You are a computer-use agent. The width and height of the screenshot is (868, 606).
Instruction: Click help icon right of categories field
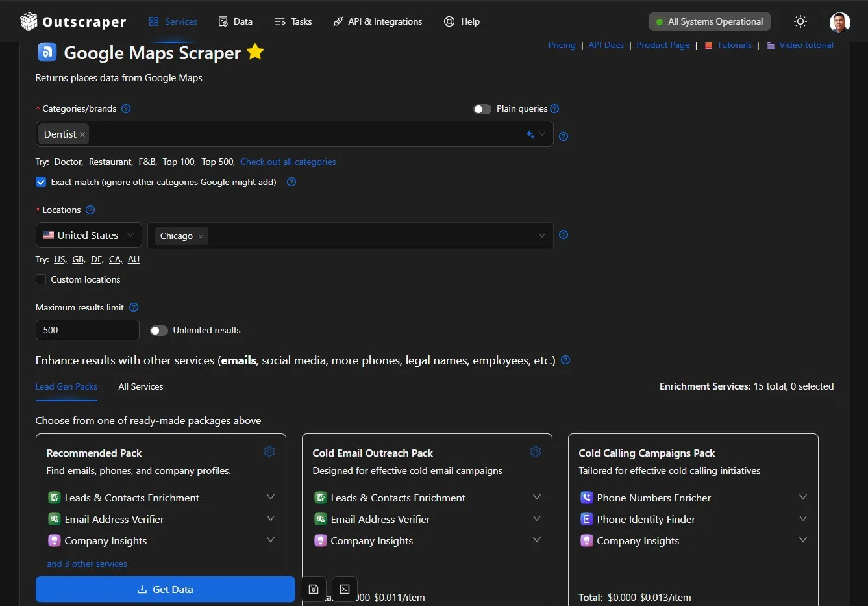564,136
